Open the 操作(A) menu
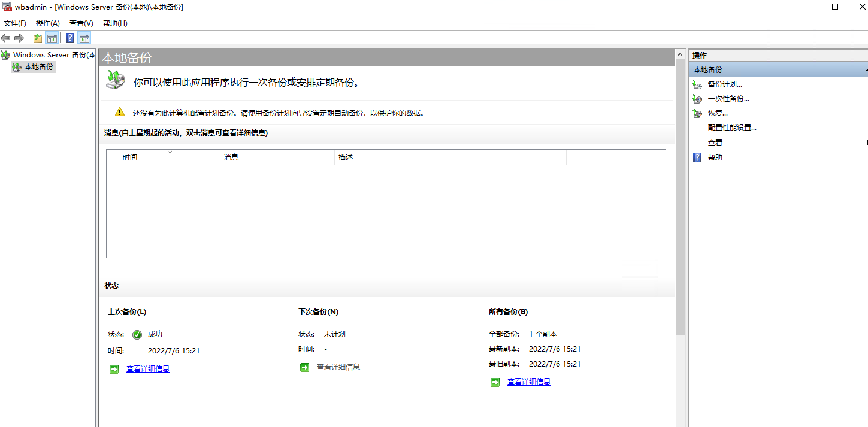Screen dimensions: 868x427 pyautogui.click(x=48, y=23)
